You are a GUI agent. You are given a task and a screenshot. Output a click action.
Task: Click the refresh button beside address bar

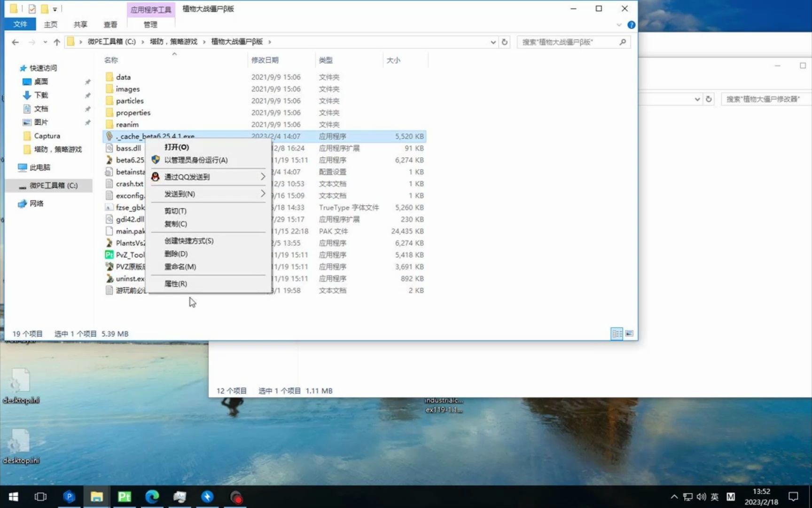(x=505, y=42)
